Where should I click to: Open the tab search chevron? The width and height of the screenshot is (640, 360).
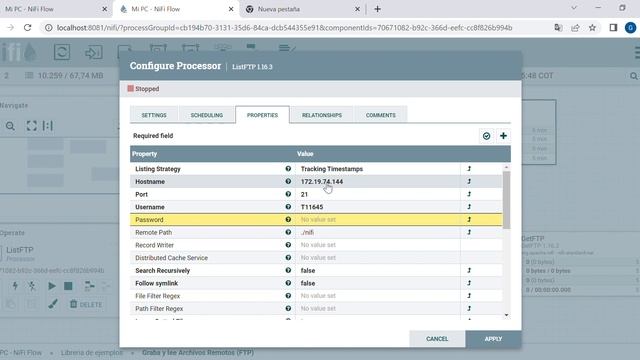click(574, 8)
